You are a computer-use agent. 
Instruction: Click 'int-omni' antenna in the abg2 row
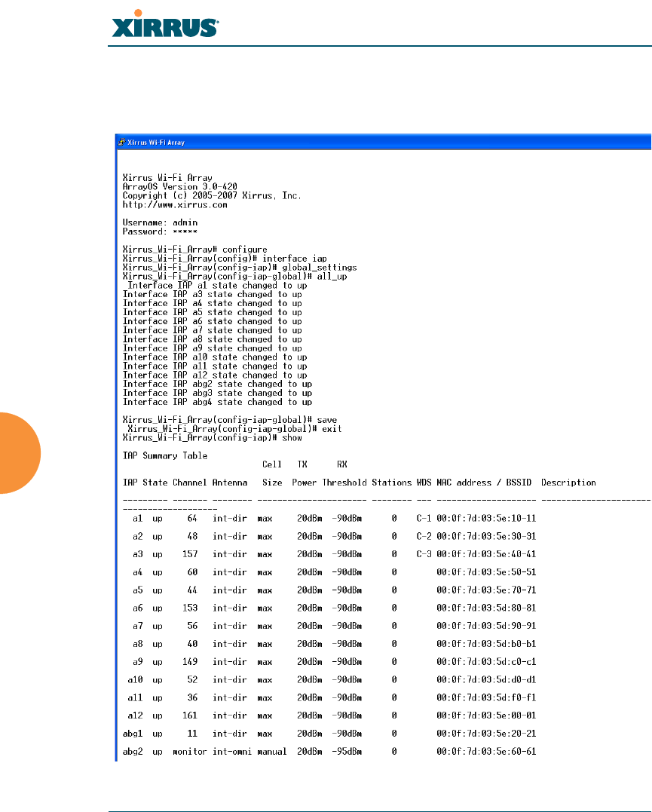coord(232,752)
